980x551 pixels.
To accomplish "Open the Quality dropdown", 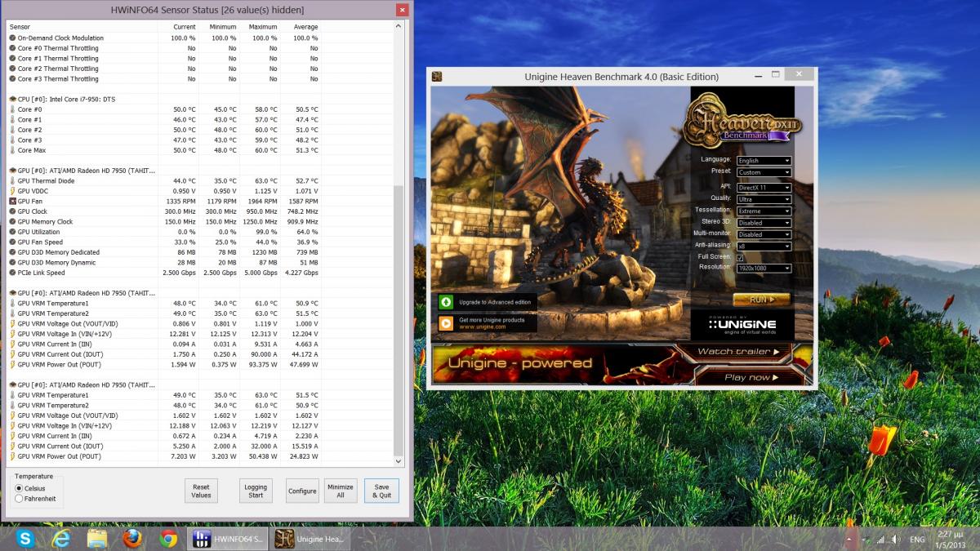I will (764, 198).
